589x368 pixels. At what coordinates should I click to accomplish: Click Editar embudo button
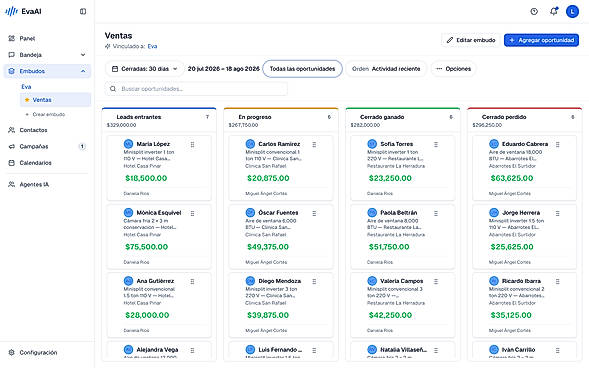[471, 40]
